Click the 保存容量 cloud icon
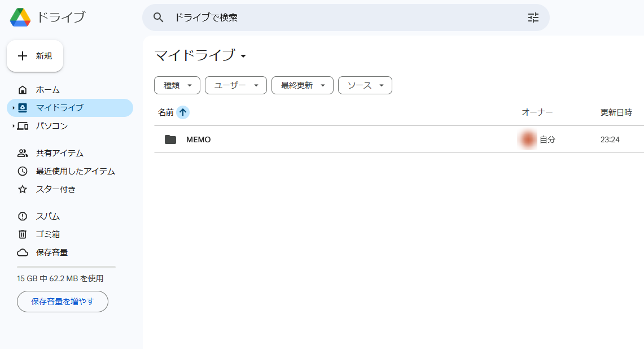Image resolution: width=644 pixels, height=349 pixels. click(23, 252)
